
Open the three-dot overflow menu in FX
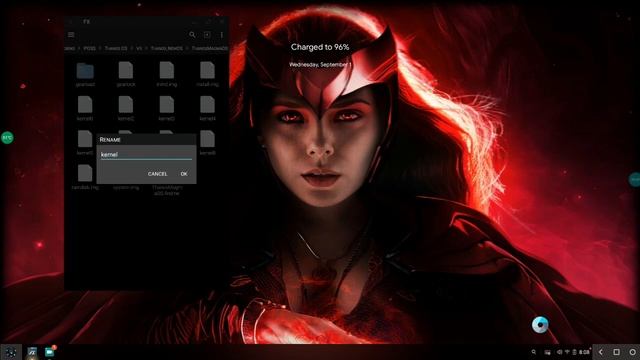point(222,35)
